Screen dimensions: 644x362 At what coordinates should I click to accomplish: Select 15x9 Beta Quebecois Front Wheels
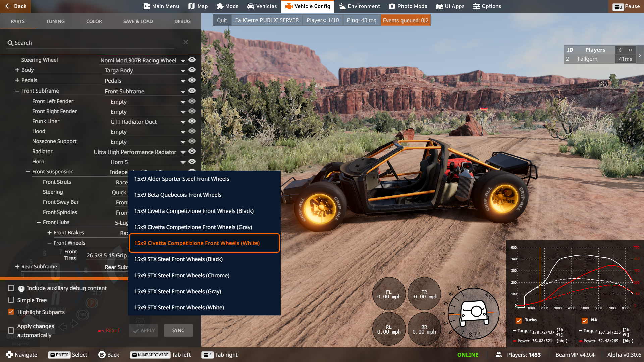204,195
